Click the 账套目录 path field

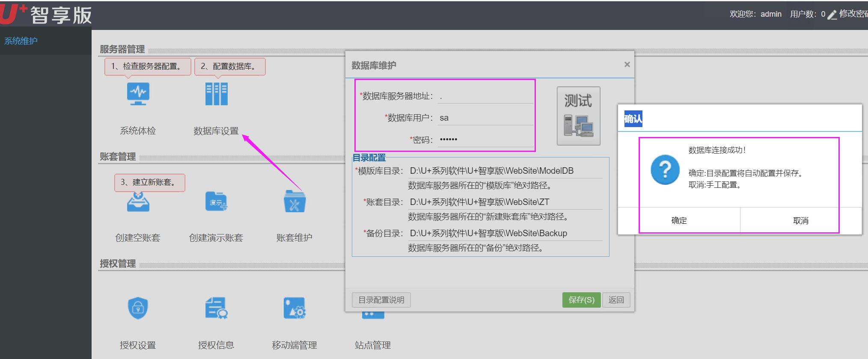505,202
